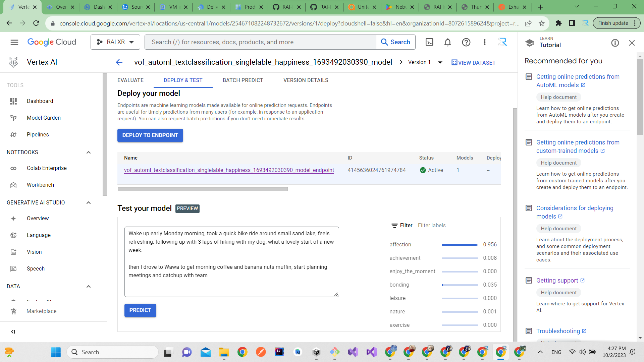Collapse the side navigation panel
The height and width of the screenshot is (362, 644).
13,331
